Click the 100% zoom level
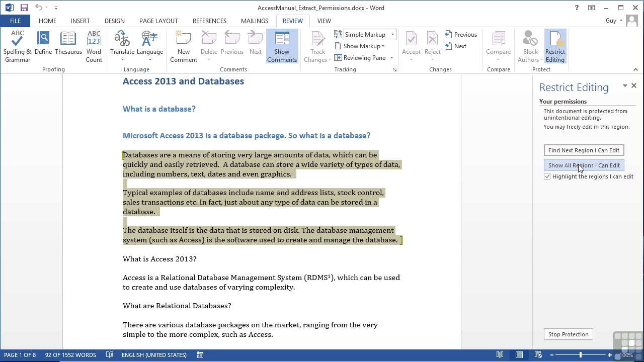The width and height of the screenshot is (644, 362). (x=626, y=355)
